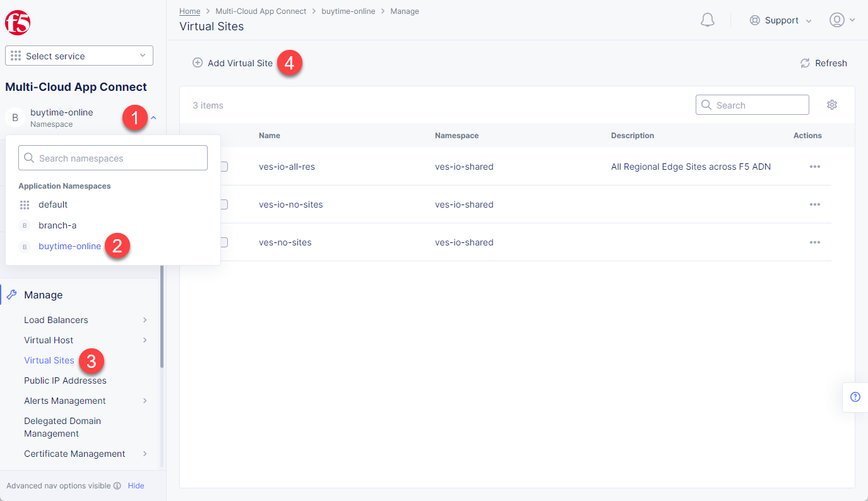Expand the user account dropdown arrow
This screenshot has height=501, width=868.
click(x=852, y=20)
